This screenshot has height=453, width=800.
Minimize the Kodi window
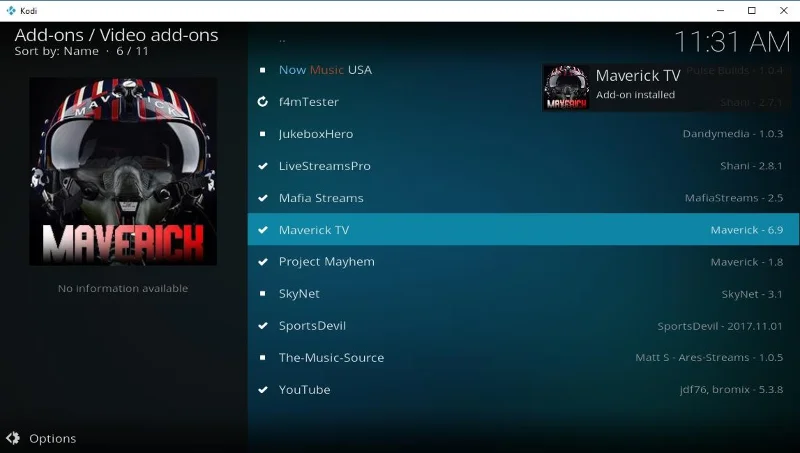[x=720, y=10]
